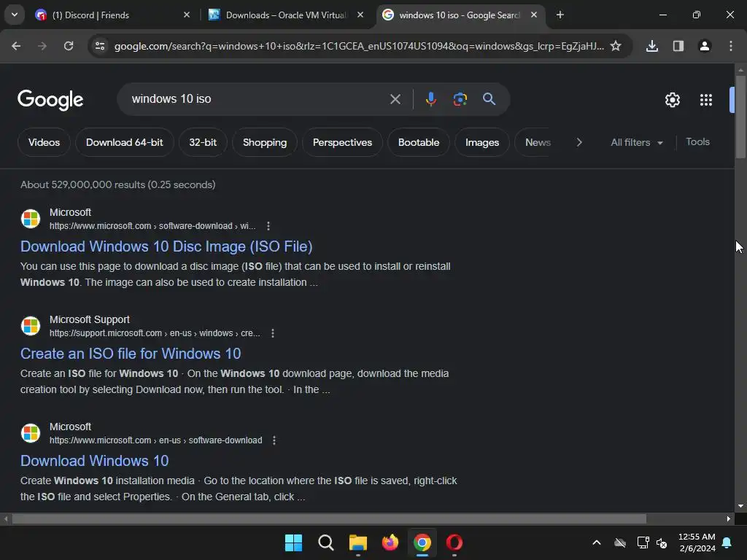Open the network status tray icon

pos(643,542)
